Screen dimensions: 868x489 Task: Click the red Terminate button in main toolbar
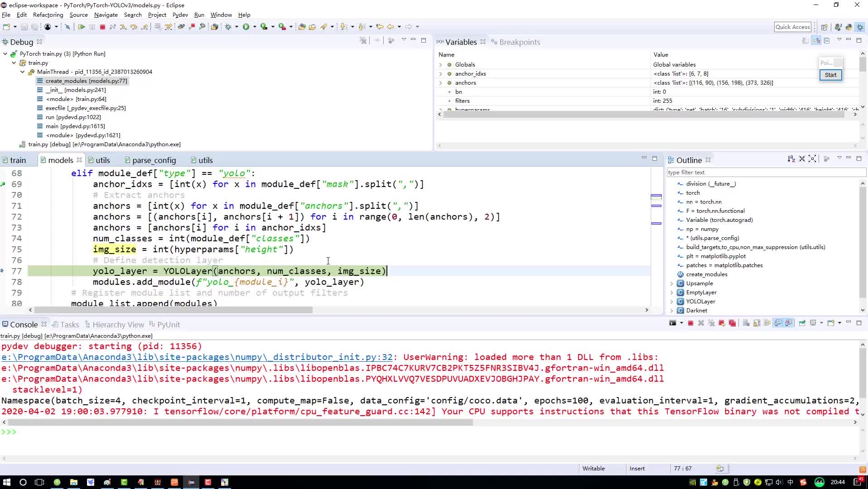point(102,27)
